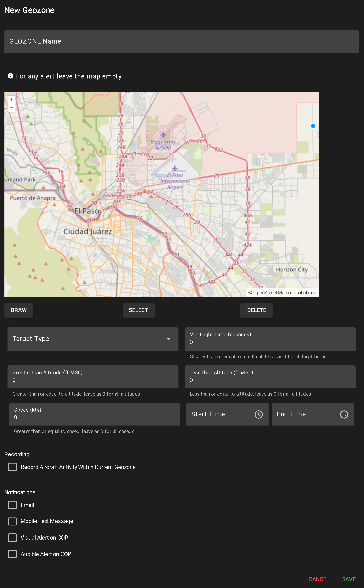The width and height of the screenshot is (364, 588).
Task: Focus the GEOZONE Name field
Action: [x=182, y=41]
